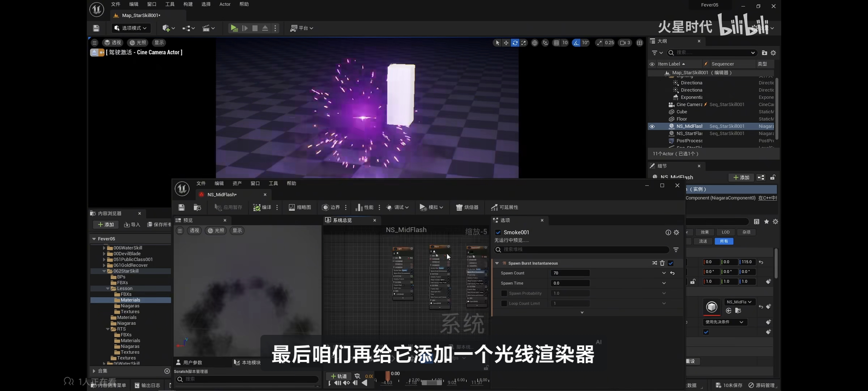Screen dimensions: 868x391
Task: Collapse the 062StarSkill folder
Action: tap(104, 271)
